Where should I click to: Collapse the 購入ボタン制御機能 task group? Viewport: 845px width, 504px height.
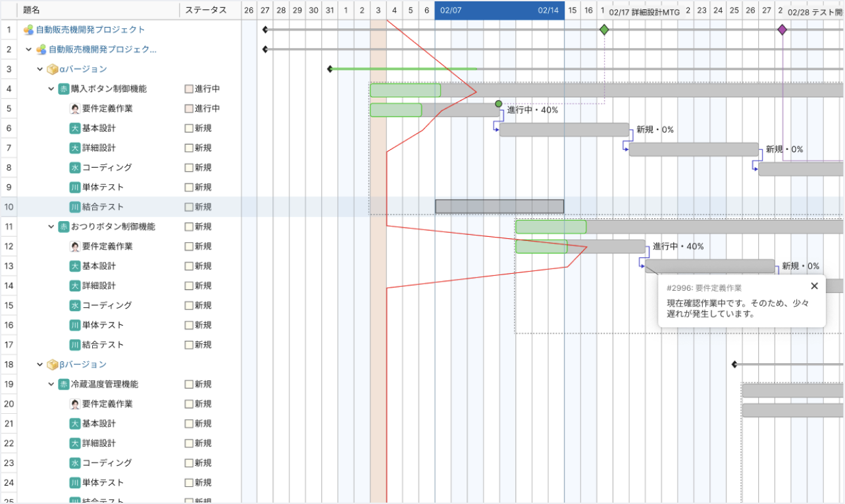point(51,89)
